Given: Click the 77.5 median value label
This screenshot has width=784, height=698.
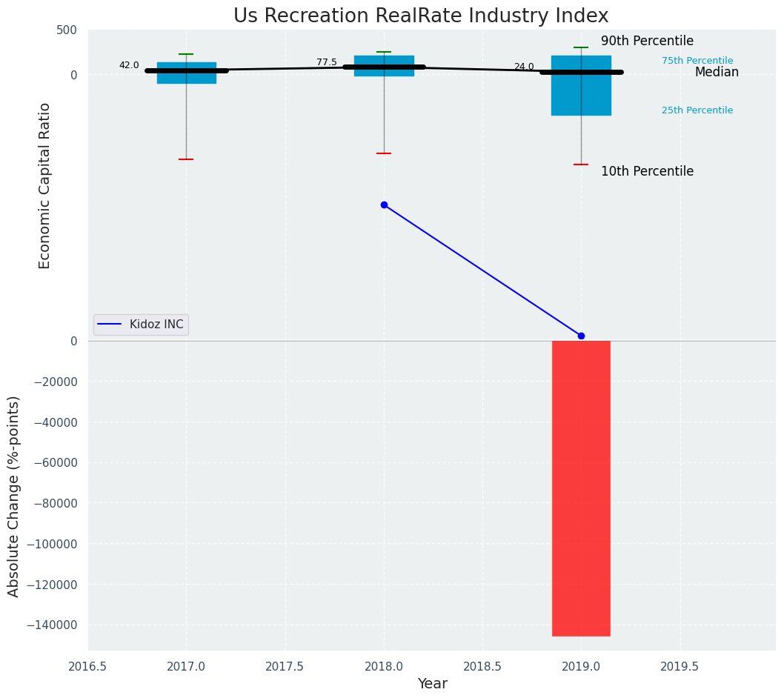Looking at the screenshot, I should click(327, 62).
